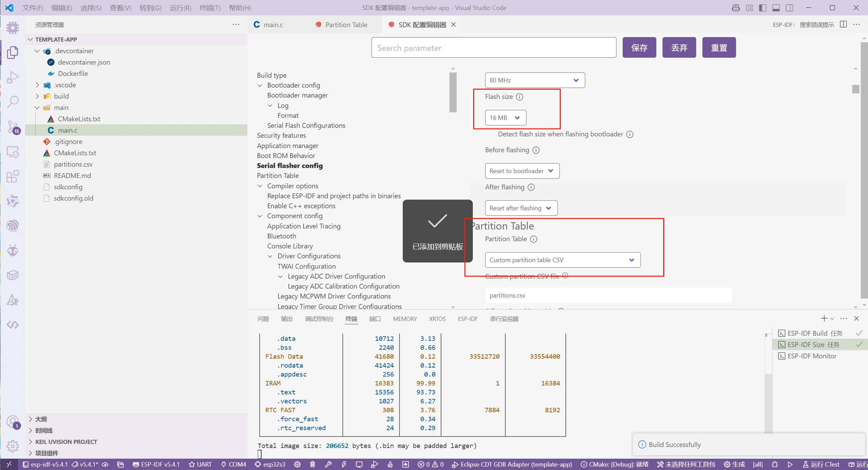The width and height of the screenshot is (868, 470).
Task: Toggle the secondary sidebar layout button
Action: 790,8
